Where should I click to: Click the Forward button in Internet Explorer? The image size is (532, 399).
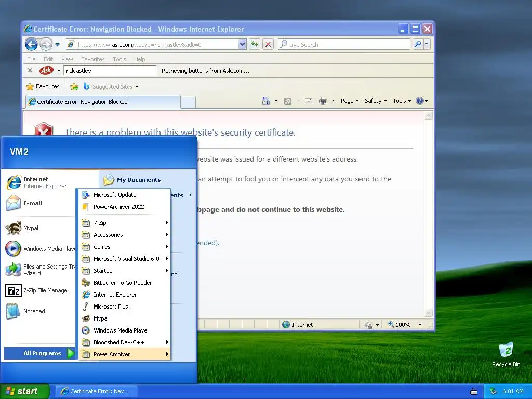click(x=46, y=44)
